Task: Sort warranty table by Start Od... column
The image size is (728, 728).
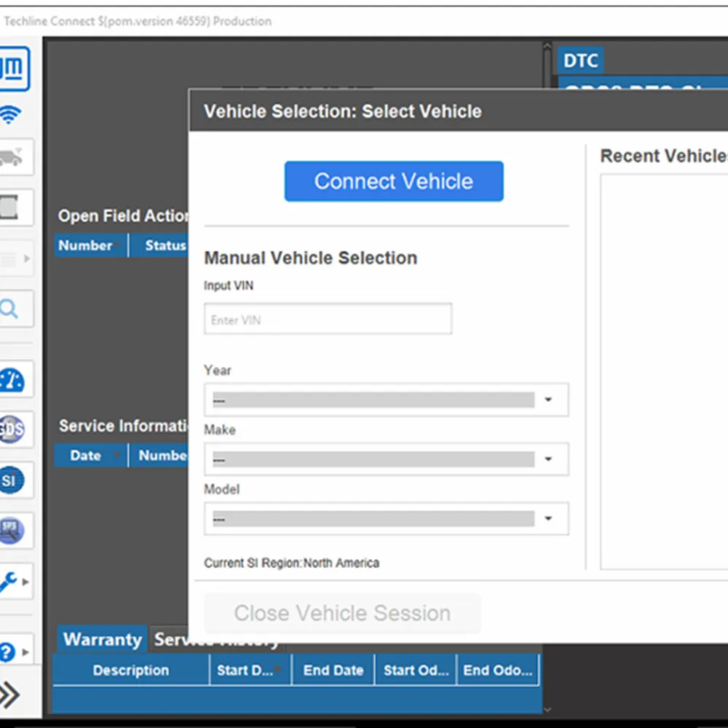Action: [x=416, y=670]
